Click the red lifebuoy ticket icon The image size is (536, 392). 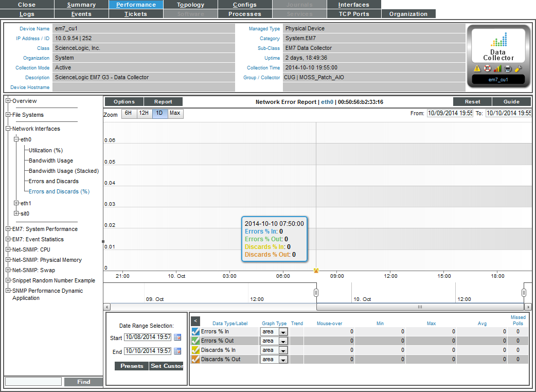(x=488, y=69)
